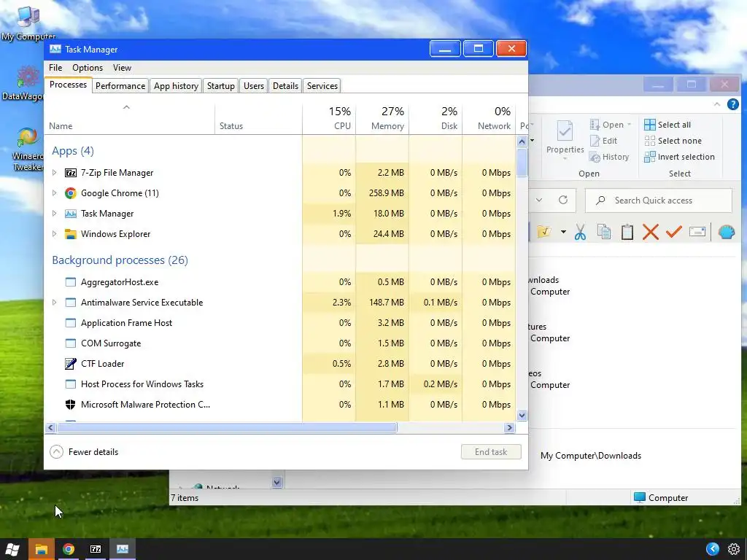
Task: Click the Windows Explorer folder icon in list
Action: (71, 234)
